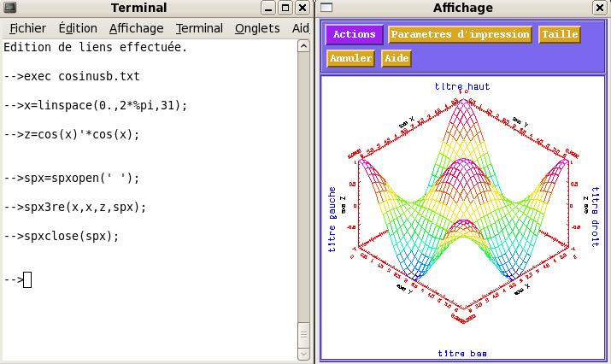Open the Fichier menu
611x364 pixels.
click(x=27, y=28)
